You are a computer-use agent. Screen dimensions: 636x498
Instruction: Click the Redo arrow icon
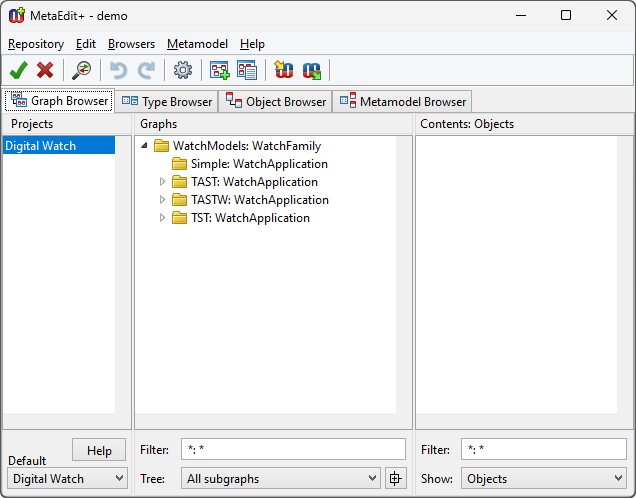[146, 70]
